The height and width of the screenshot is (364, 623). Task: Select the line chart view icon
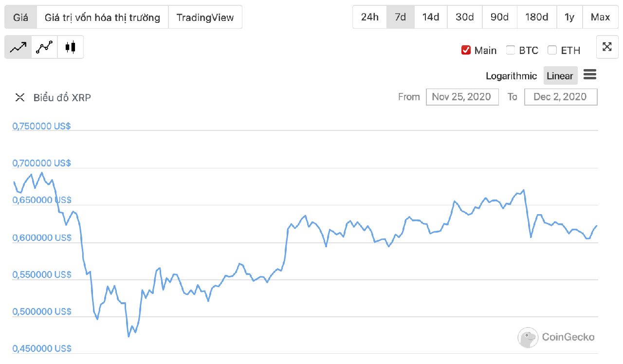pos(18,47)
